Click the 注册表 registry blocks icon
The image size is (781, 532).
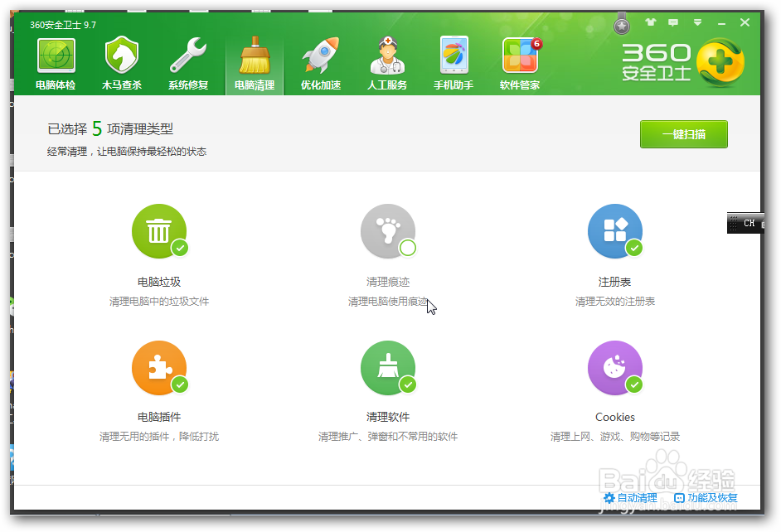(x=615, y=231)
